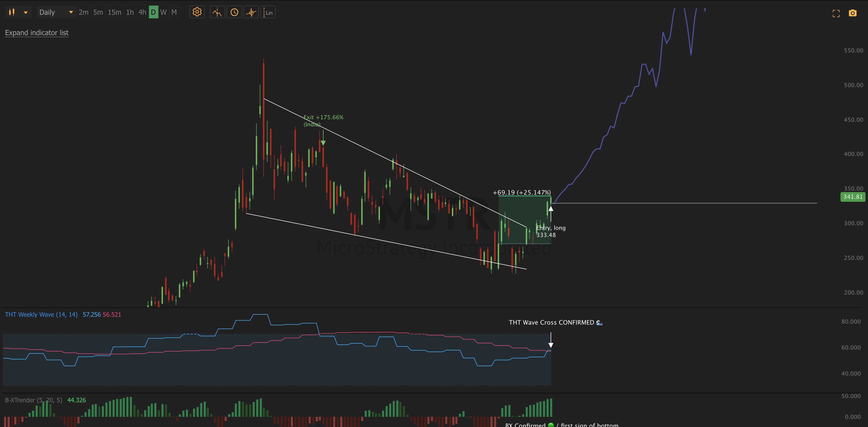Switch to the W weekly timeframe
The width and height of the screenshot is (868, 427).
pyautogui.click(x=164, y=12)
